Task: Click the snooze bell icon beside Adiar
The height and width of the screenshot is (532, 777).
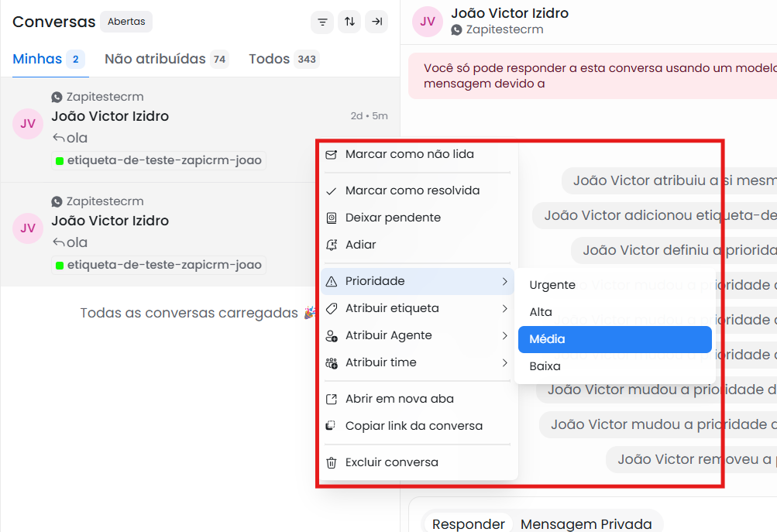Action: [331, 245]
